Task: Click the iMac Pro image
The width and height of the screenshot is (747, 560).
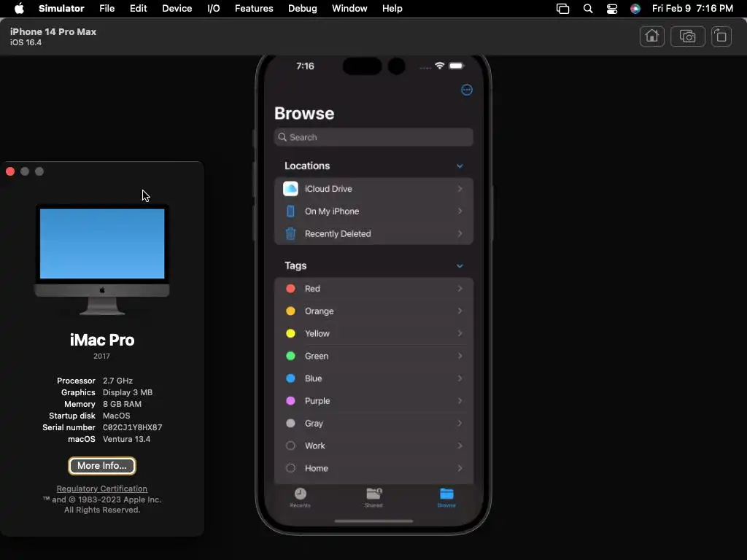Action: coord(102,260)
